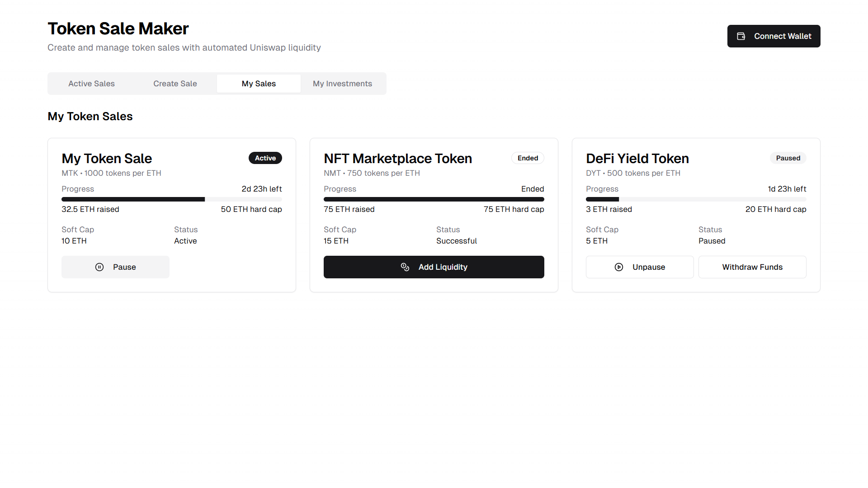Click the My Token Sale progress bar

pyautogui.click(x=172, y=199)
